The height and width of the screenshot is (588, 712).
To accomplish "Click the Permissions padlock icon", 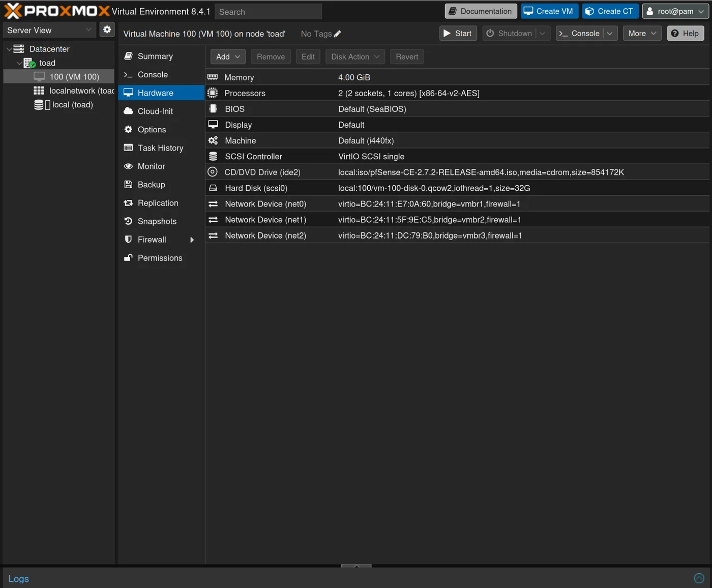I will (x=128, y=258).
